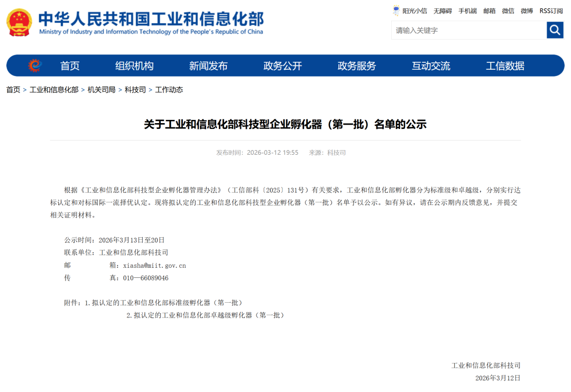This screenshot has width=571, height=392.
Task: Click the national emblem logo
Action: coord(19,22)
